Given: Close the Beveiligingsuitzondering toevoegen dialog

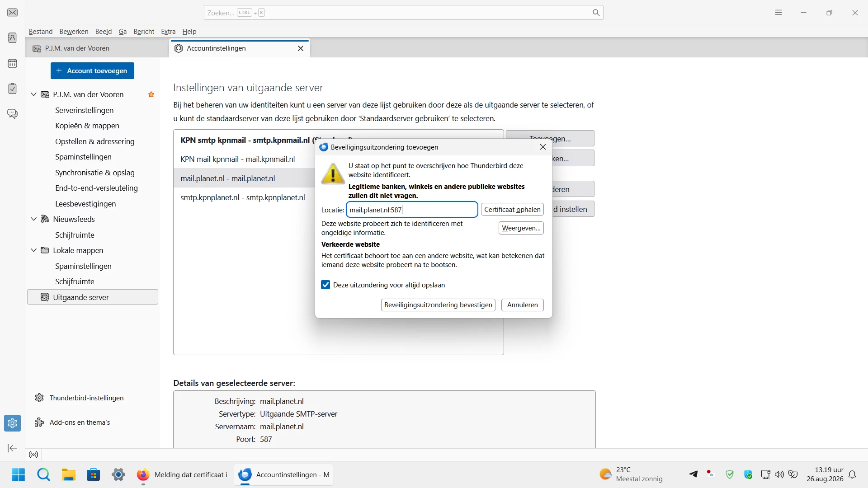Looking at the screenshot, I should tap(543, 147).
